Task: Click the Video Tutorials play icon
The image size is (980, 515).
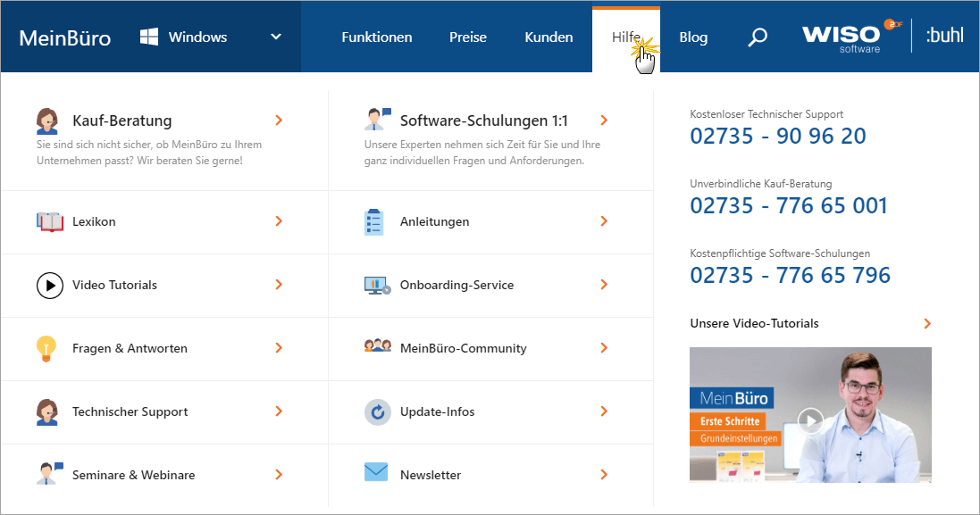Action: pos(50,286)
